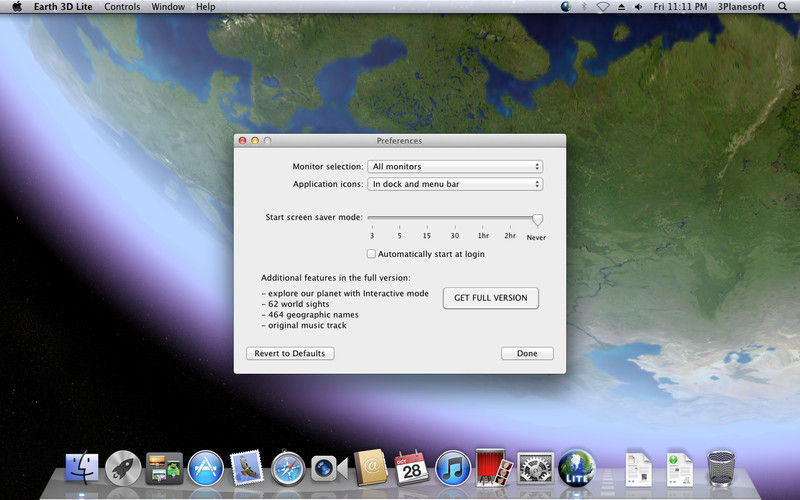Minimize the Preferences window
The image size is (800, 500).
(x=255, y=140)
